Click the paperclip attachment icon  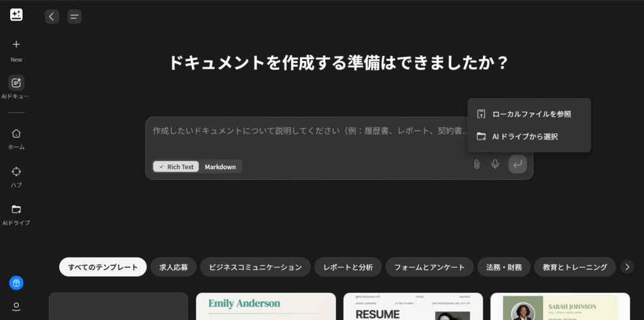pyautogui.click(x=477, y=164)
